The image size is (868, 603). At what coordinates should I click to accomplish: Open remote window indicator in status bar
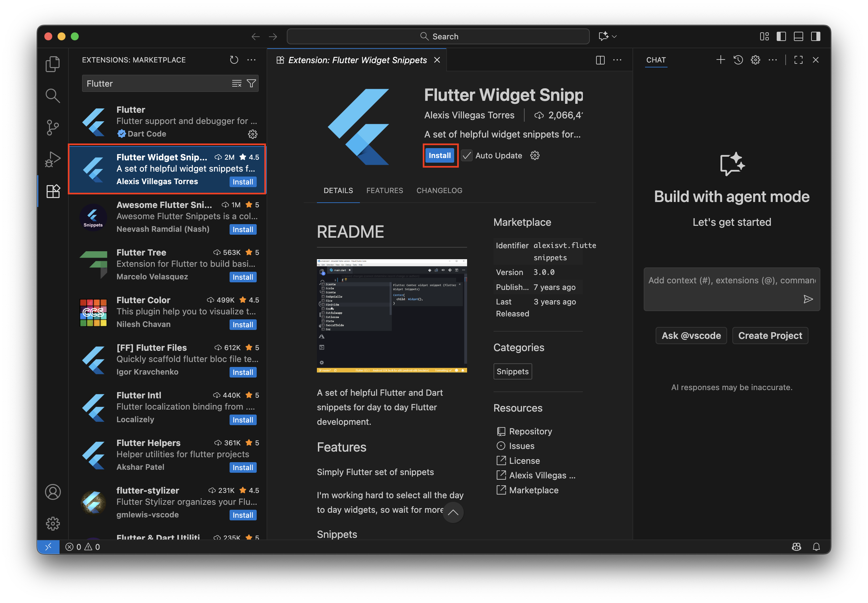pyautogui.click(x=48, y=547)
